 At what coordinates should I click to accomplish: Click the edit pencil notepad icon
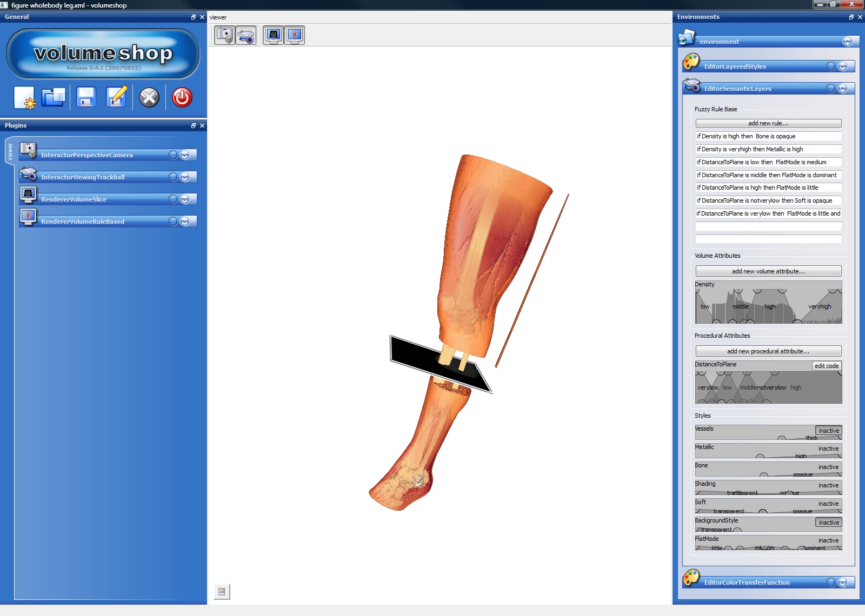(117, 98)
